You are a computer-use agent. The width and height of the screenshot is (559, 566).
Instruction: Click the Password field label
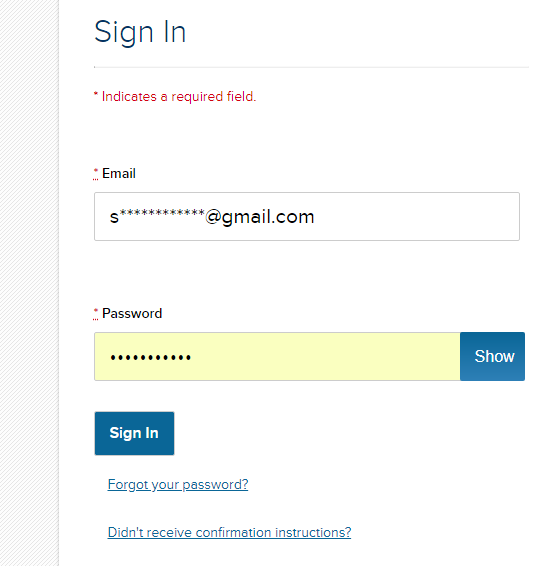132,313
